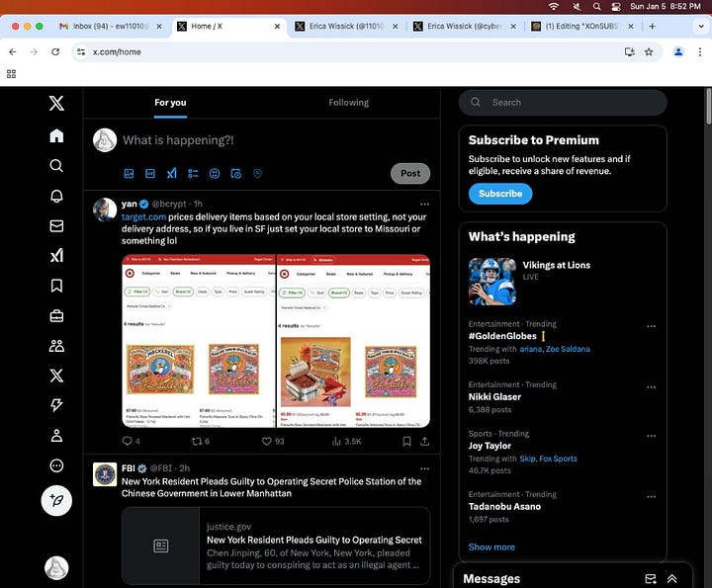712x588 pixels.
Task: Open Messages envelope icon in sidebar
Action: pos(56,226)
